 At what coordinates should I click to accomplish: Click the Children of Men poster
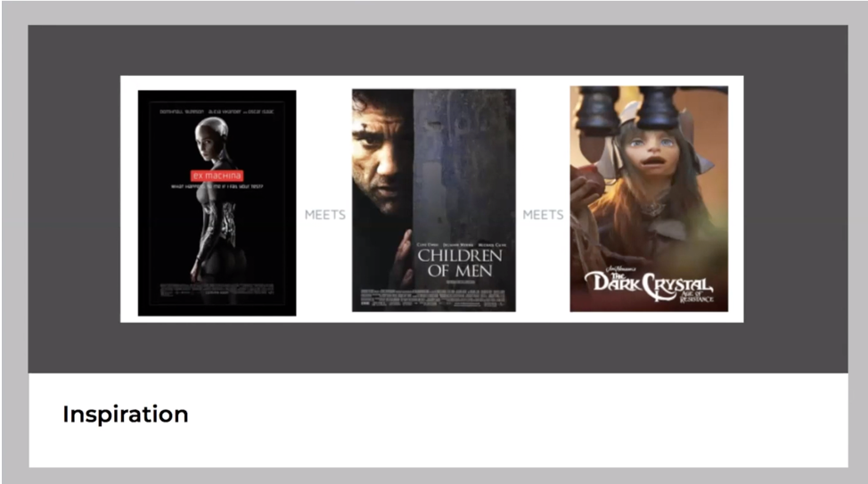pyautogui.click(x=433, y=201)
